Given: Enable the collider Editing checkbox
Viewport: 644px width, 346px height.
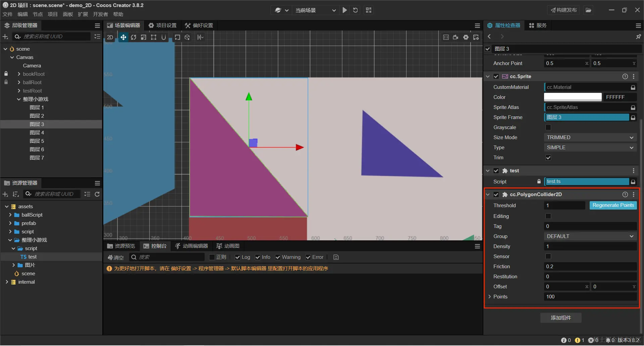Looking at the screenshot, I should (x=548, y=216).
